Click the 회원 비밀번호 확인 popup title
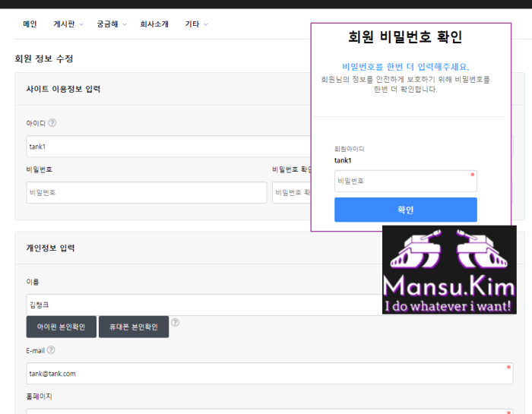 click(x=405, y=37)
